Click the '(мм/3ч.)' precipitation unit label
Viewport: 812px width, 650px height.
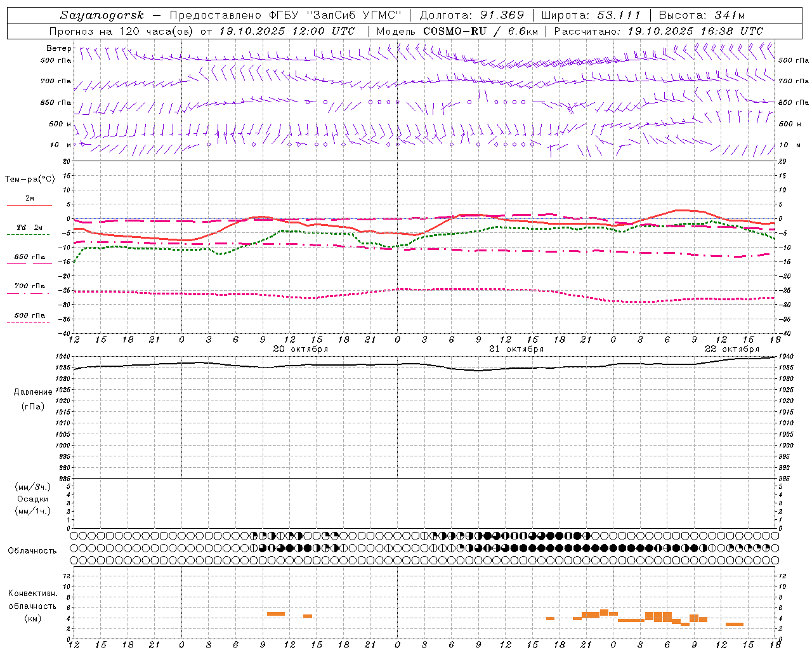coord(33,487)
